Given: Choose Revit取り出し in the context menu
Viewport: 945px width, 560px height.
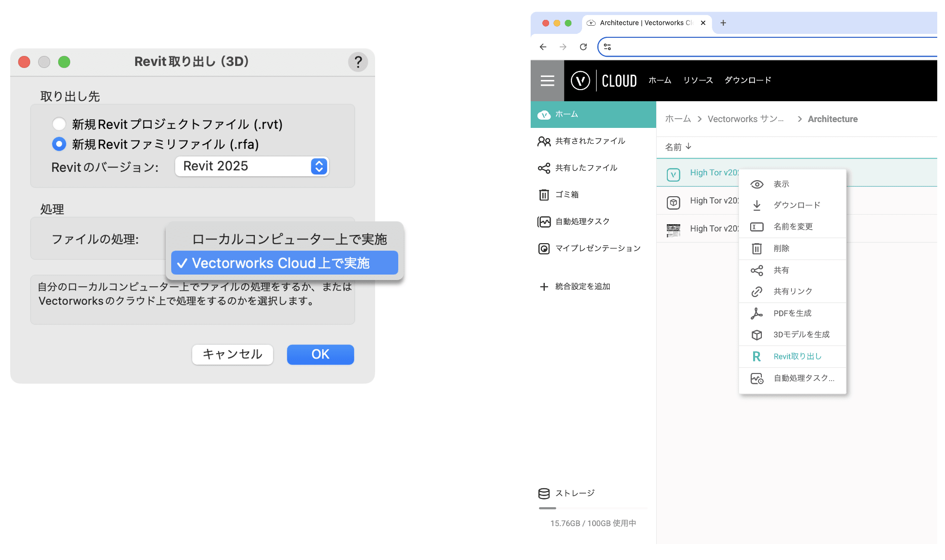Looking at the screenshot, I should 792,357.
